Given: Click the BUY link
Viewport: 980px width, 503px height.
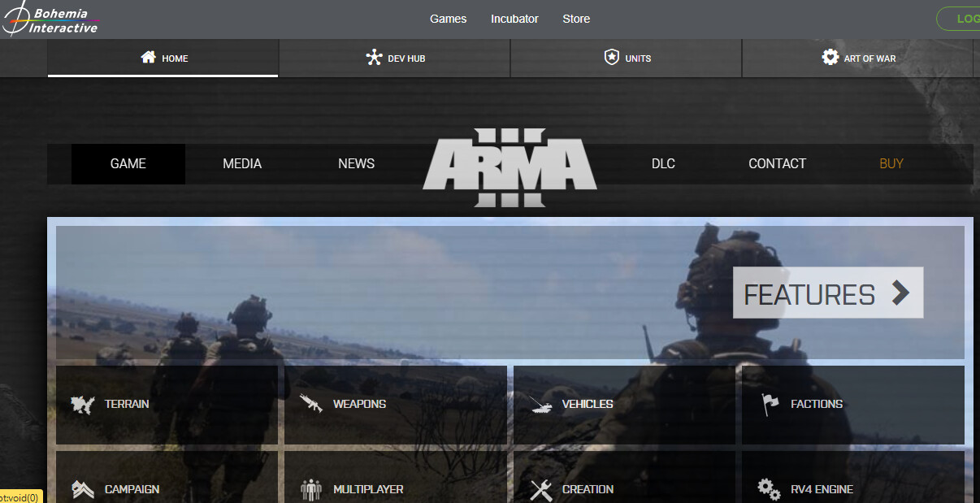Looking at the screenshot, I should point(891,164).
